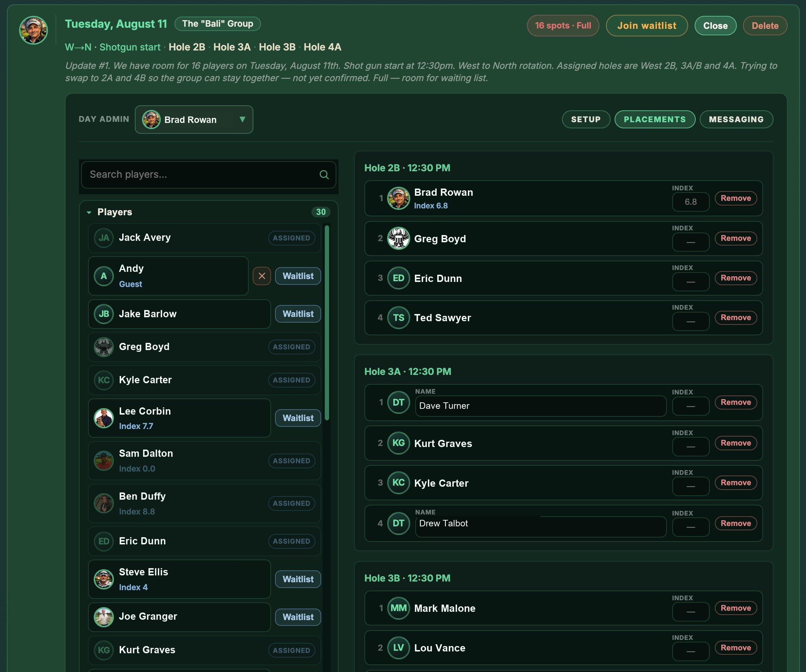Click Mark Malone's MM avatar
The image size is (806, 672).
point(398,608)
